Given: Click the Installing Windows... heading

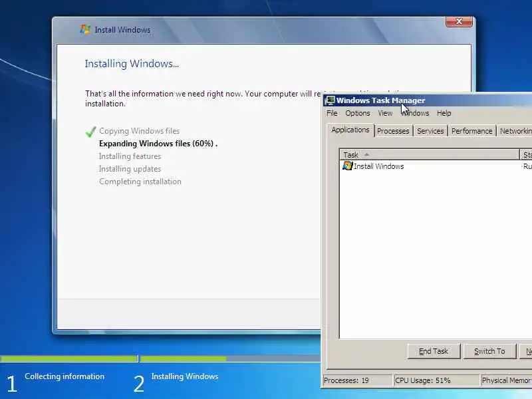Looking at the screenshot, I should click(132, 64).
